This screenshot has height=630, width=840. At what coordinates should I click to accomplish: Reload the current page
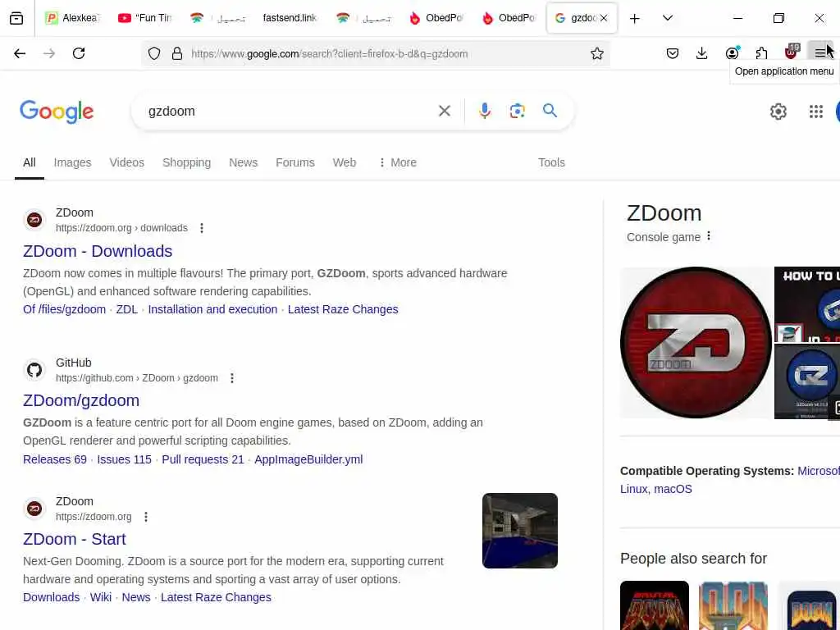pos(79,53)
